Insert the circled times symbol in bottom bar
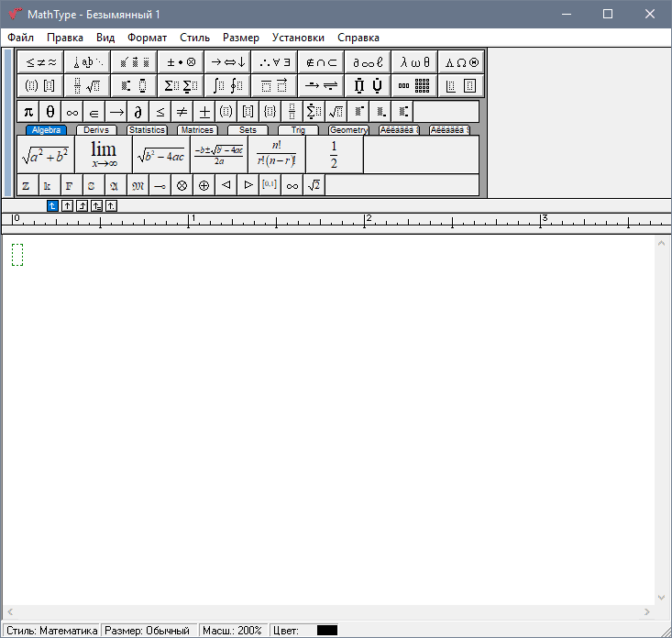Image resolution: width=672 pixels, height=638 pixels. point(182,185)
